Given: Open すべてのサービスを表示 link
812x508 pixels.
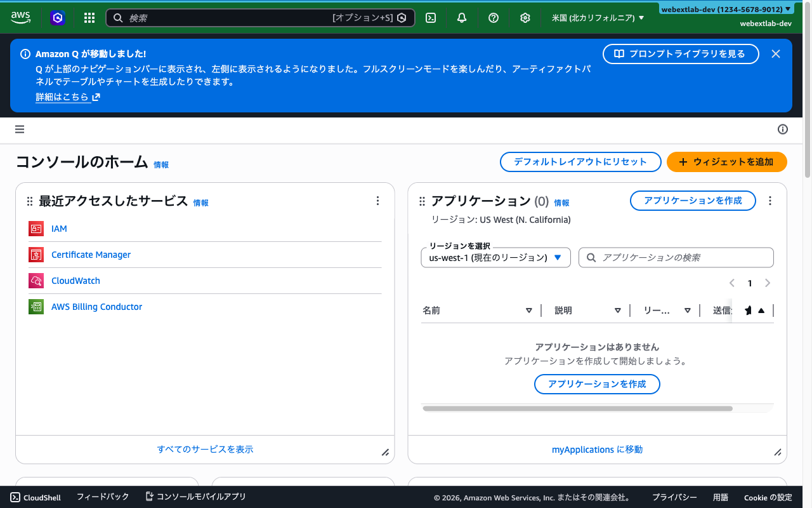Looking at the screenshot, I should tap(205, 449).
